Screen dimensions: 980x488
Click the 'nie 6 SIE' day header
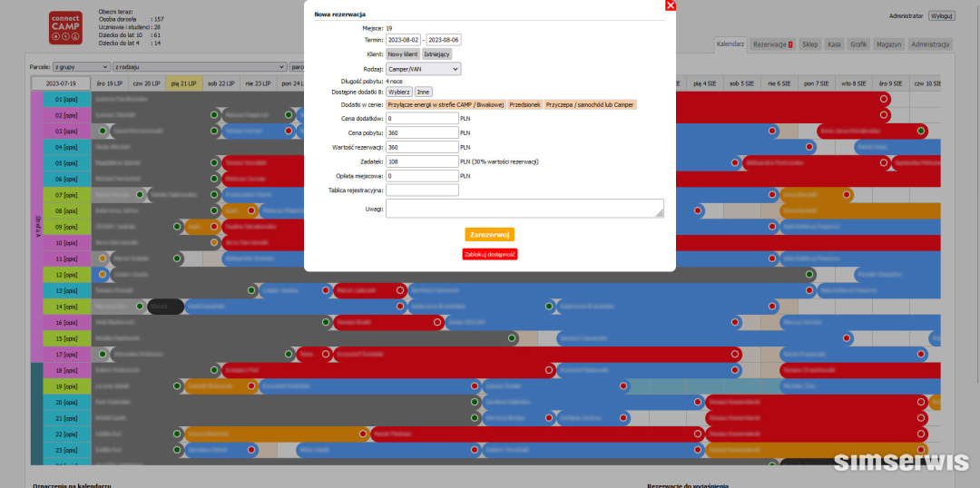click(779, 83)
